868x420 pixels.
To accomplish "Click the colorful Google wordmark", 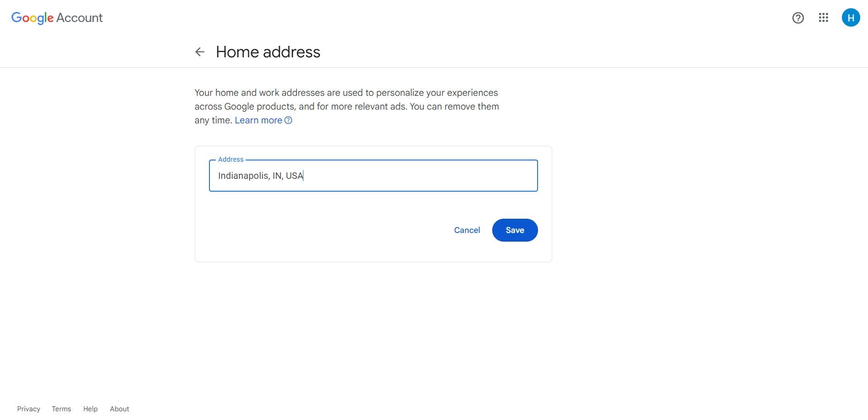I will (x=32, y=18).
